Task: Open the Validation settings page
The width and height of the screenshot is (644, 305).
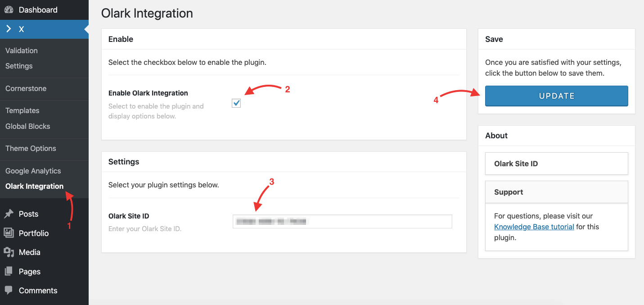Action: click(21, 50)
